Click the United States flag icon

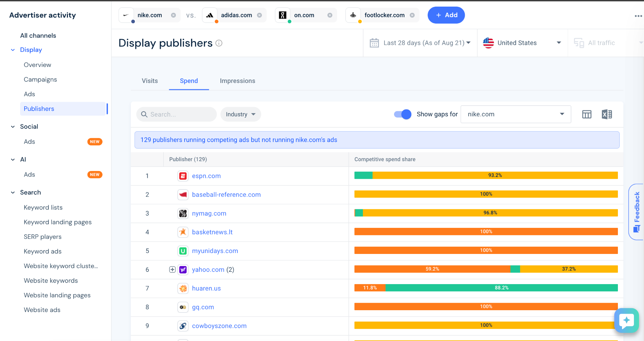488,43
